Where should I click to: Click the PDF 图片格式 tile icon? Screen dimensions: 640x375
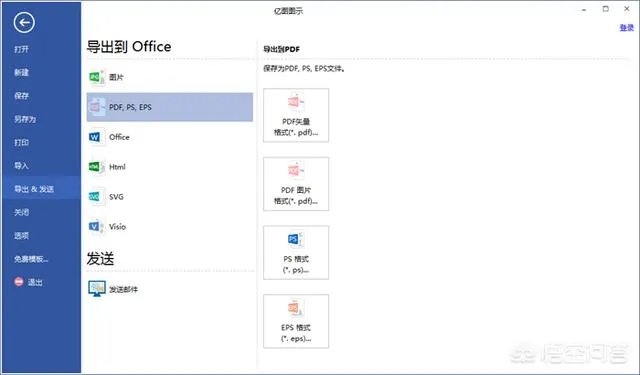[296, 171]
